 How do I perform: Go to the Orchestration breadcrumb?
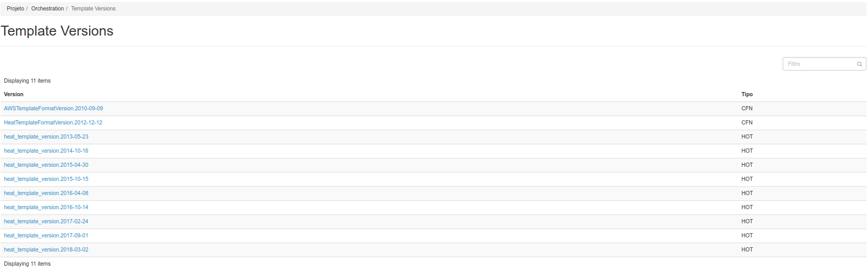tap(48, 8)
